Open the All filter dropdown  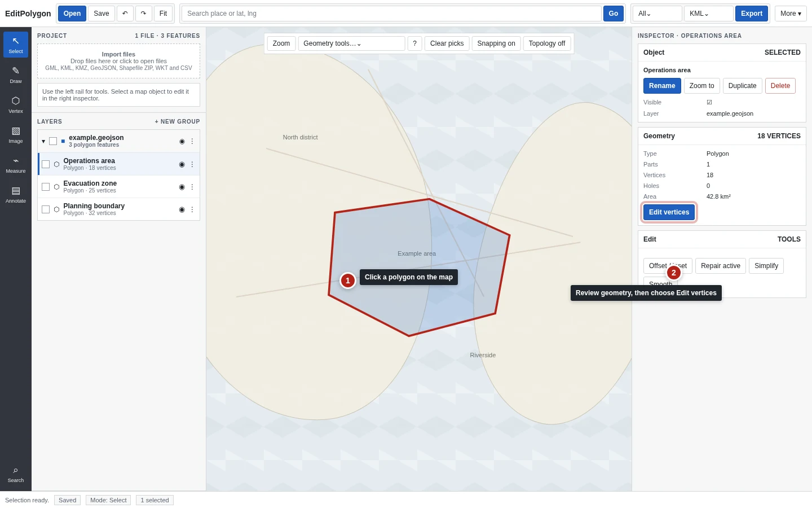click(657, 14)
